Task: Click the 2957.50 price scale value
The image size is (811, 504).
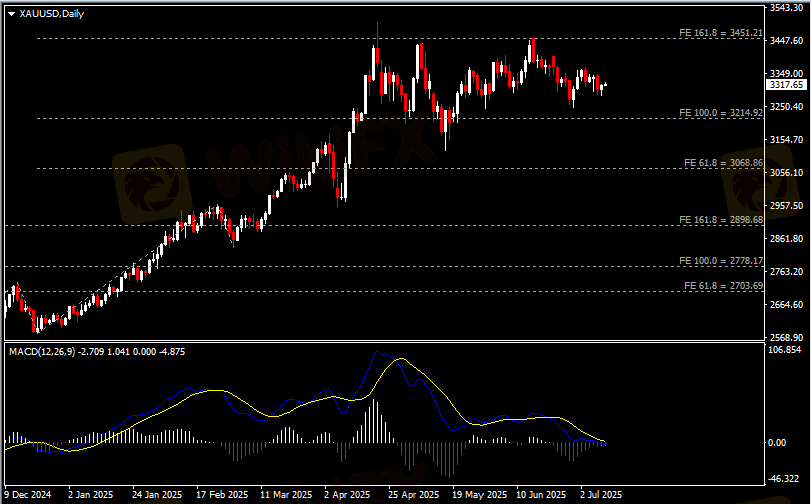Action: tap(786, 206)
